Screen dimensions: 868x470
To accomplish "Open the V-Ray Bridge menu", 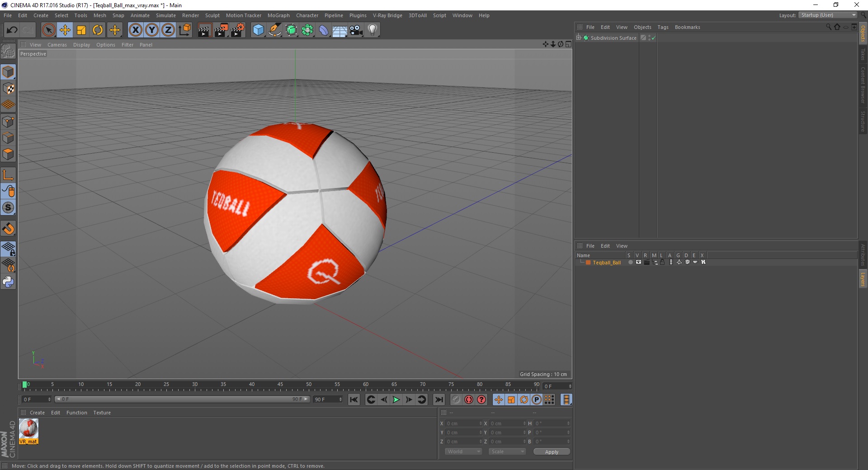I will 387,15.
